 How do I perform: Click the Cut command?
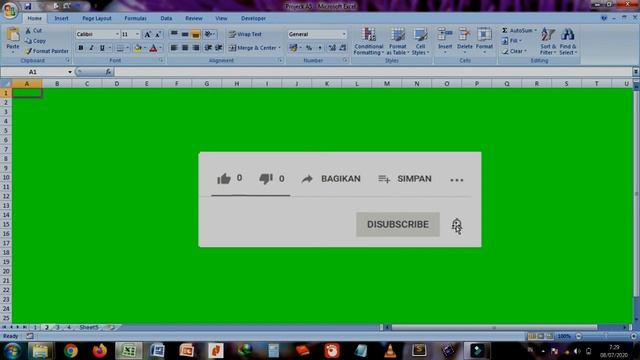(33, 31)
